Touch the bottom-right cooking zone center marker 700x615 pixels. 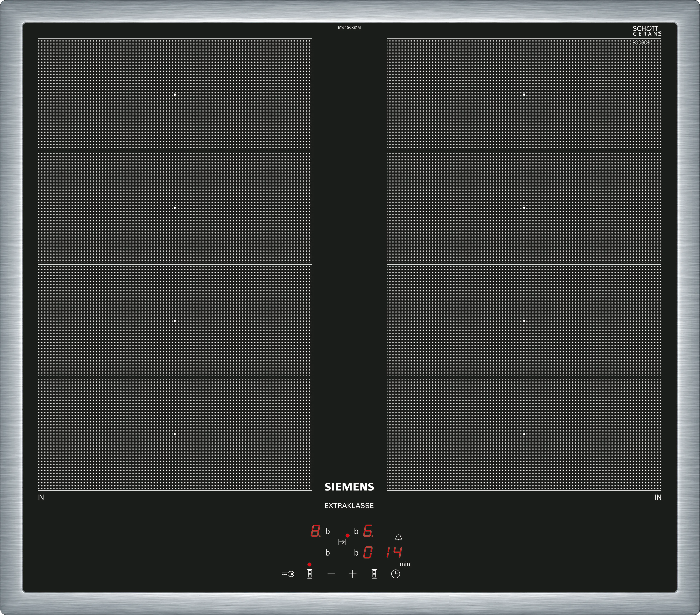click(524, 434)
